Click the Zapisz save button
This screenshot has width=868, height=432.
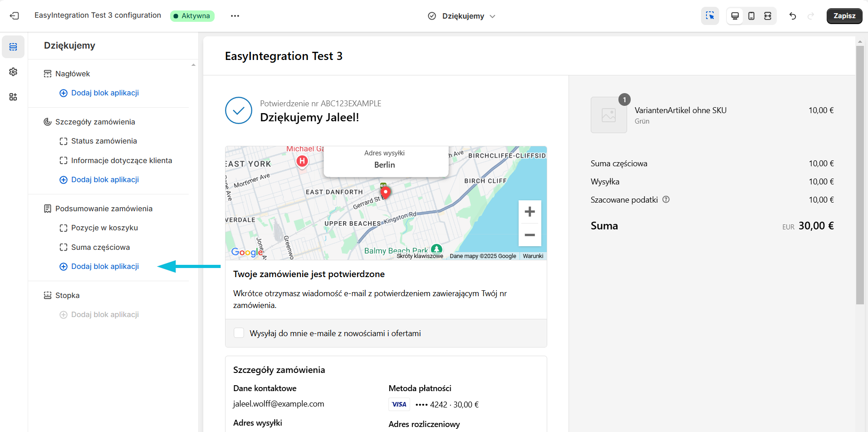pyautogui.click(x=844, y=16)
